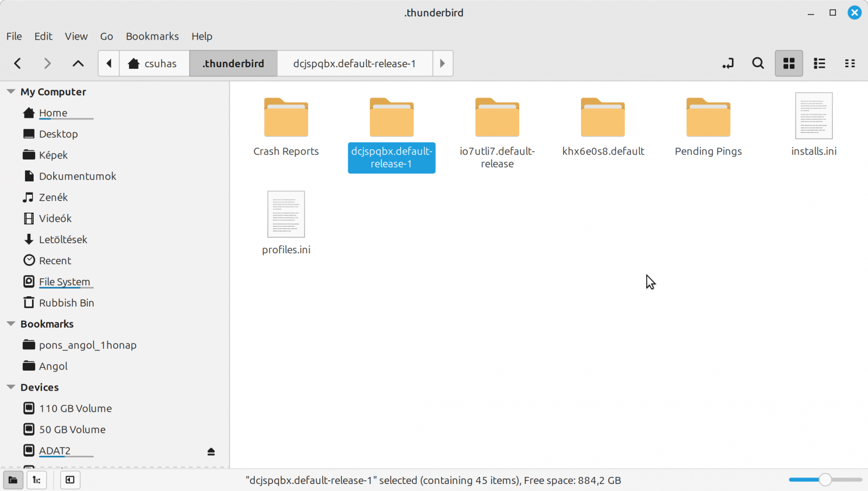This screenshot has width=868, height=491.
Task: Select the dcjspqbx.default-release-1 folder icon
Action: coord(392,117)
